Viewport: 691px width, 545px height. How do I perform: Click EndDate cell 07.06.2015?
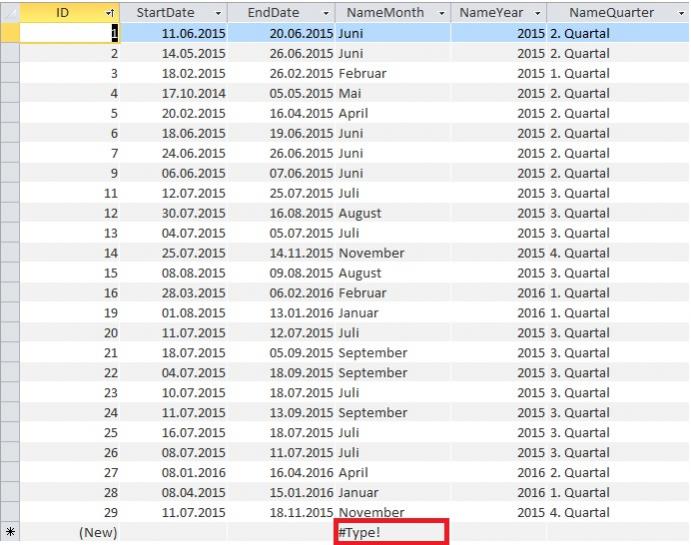pos(282,173)
